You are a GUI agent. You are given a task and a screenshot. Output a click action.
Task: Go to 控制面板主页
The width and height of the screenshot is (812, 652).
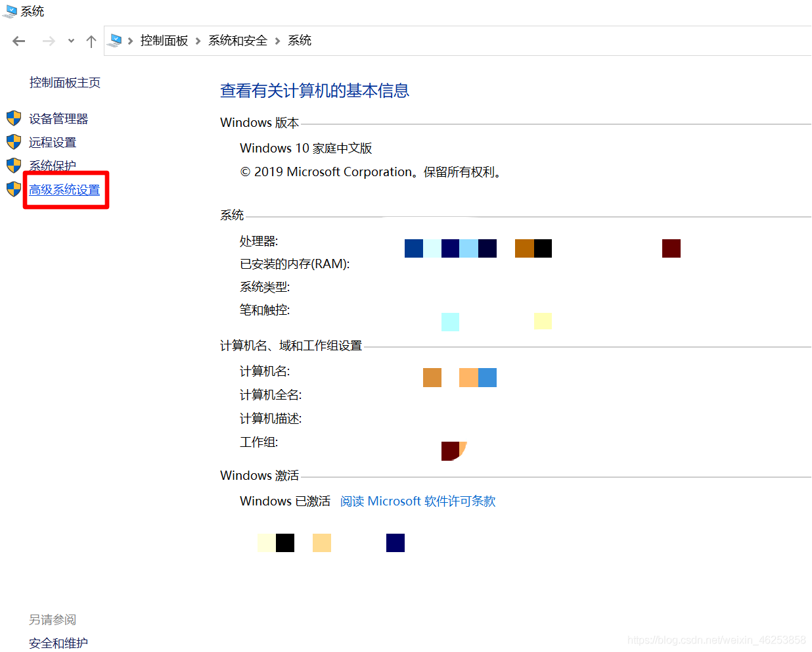(64, 82)
